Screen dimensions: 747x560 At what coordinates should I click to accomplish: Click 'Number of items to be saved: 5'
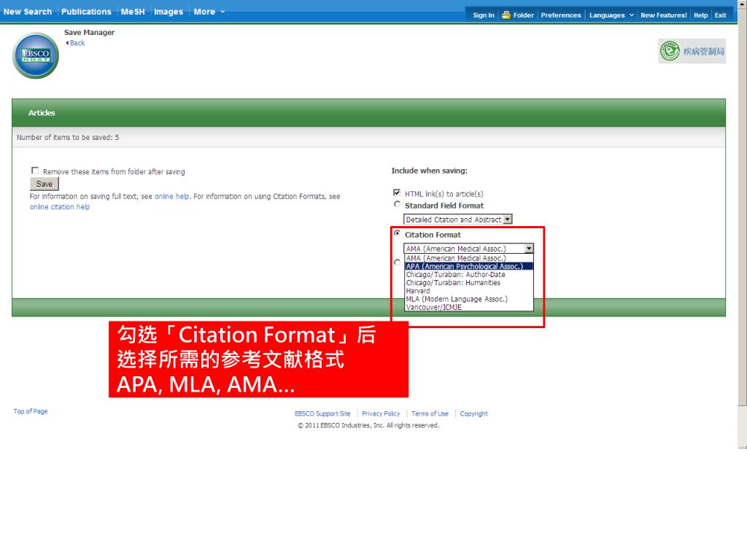tap(68, 137)
